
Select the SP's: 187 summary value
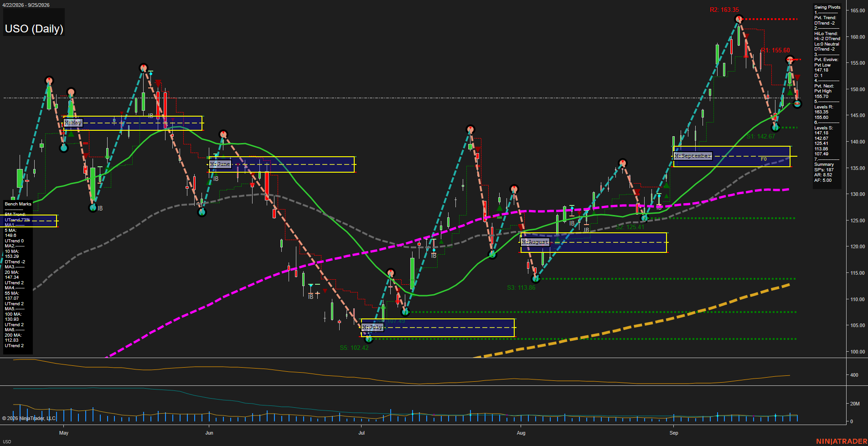(824, 170)
